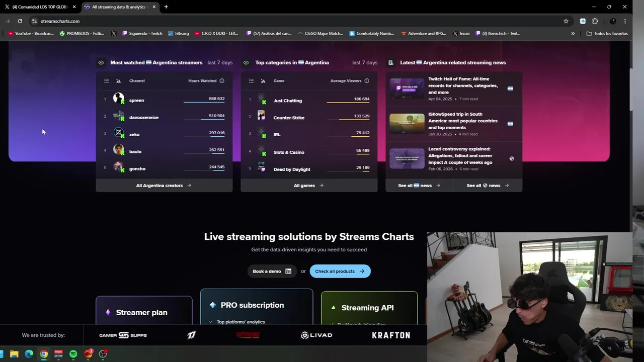Open the Comfortably Numb bookmark
The height and width of the screenshot is (362, 644).
372,34
